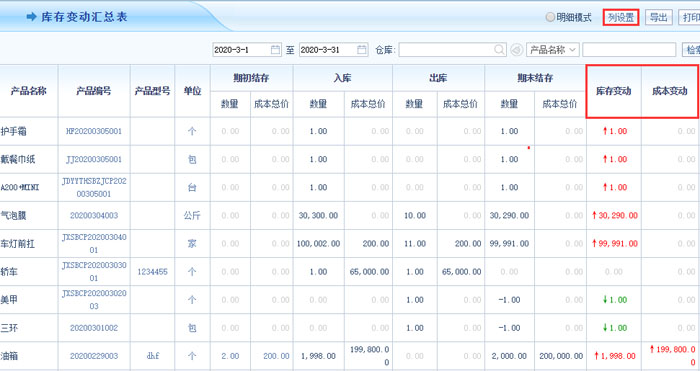Click stock change ↑30,290.00 value
The width and height of the screenshot is (700, 371).
click(x=615, y=216)
